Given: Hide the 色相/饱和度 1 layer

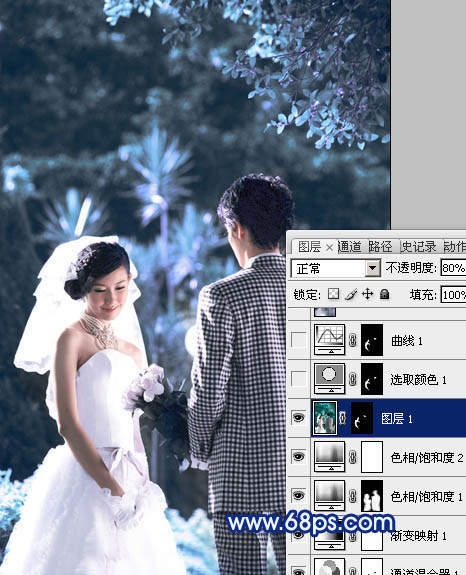Looking at the screenshot, I should pyautogui.click(x=298, y=495).
